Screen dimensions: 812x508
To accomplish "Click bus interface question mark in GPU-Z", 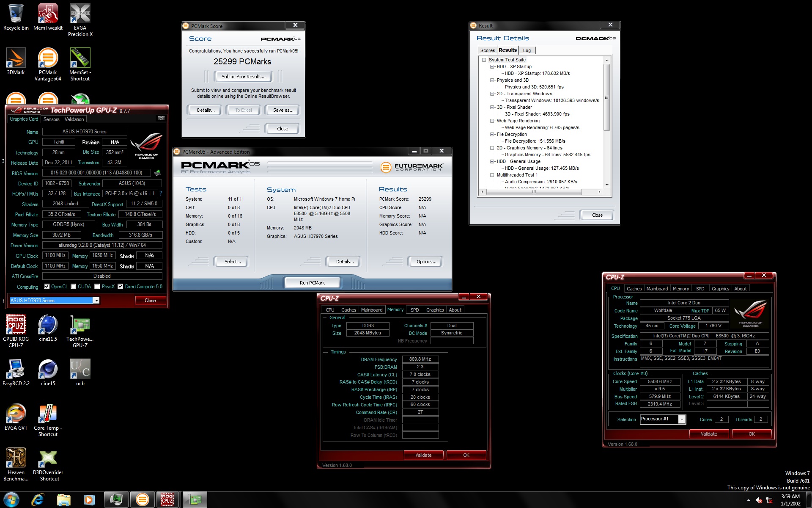I will tap(161, 193).
